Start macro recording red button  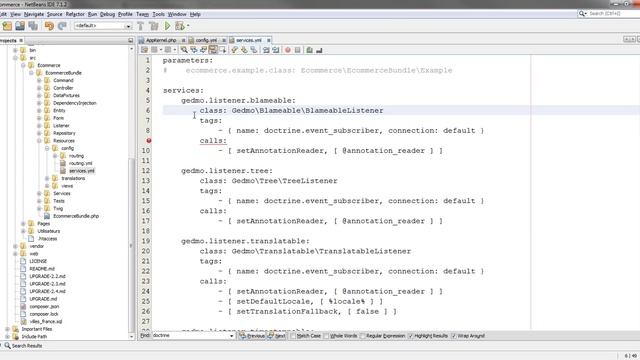(288, 50)
